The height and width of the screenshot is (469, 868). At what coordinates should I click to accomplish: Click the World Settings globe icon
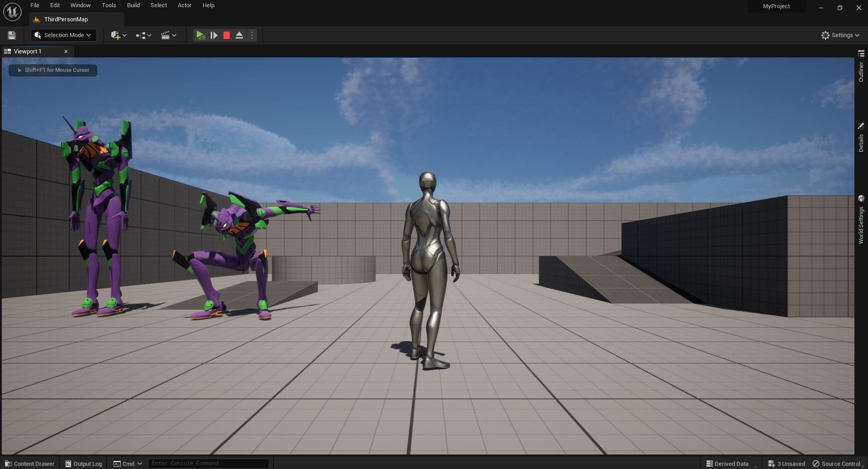coord(861,198)
